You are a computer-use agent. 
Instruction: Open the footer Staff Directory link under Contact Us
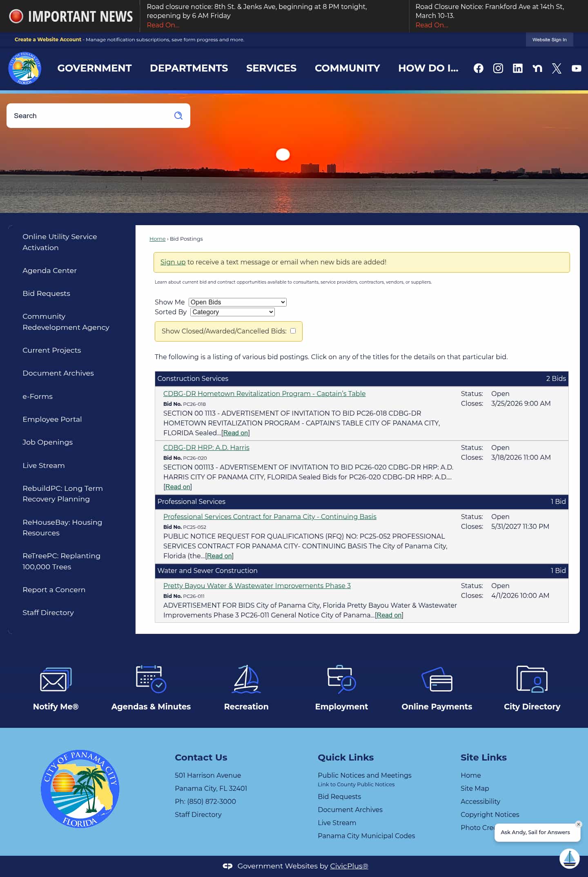pos(198,814)
